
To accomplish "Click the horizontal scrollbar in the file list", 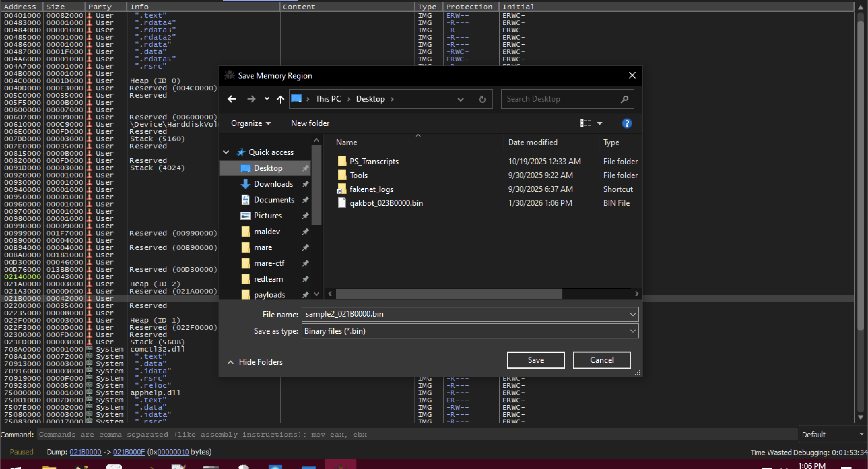I will point(449,294).
